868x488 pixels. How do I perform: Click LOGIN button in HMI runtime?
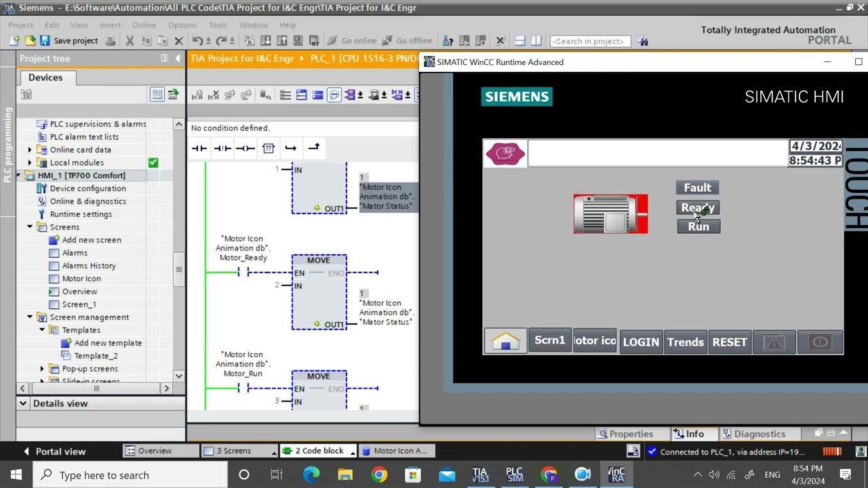pyautogui.click(x=641, y=342)
